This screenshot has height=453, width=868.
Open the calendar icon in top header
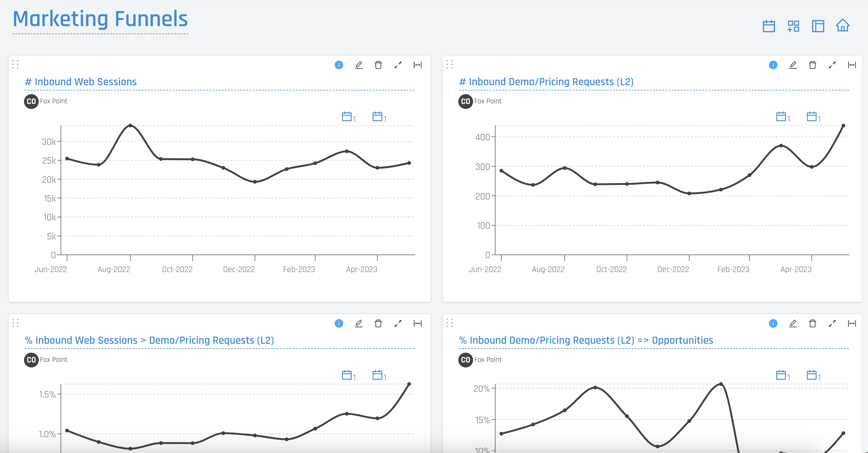pyautogui.click(x=769, y=26)
